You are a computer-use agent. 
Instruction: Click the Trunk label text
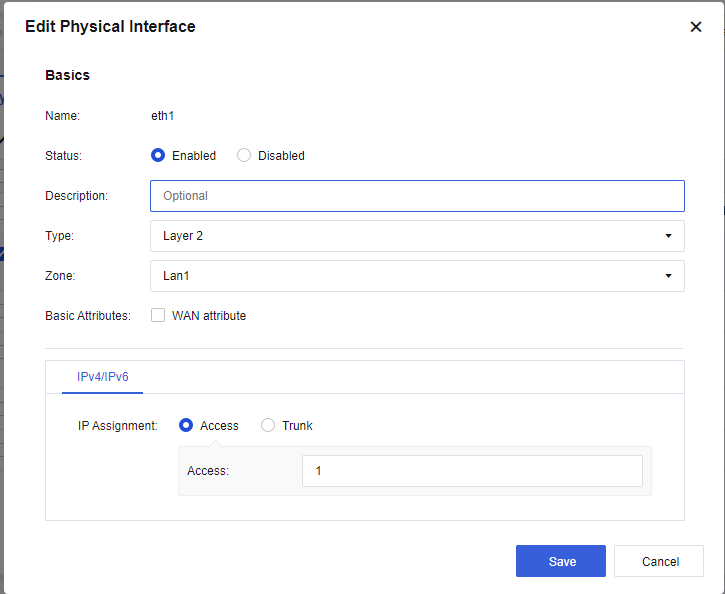coord(297,426)
